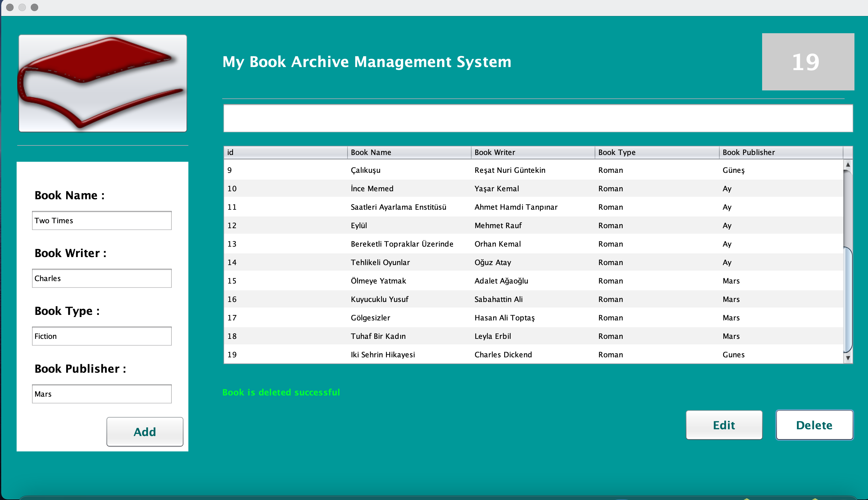Click the green deletion success message
868x500 pixels.
281,392
